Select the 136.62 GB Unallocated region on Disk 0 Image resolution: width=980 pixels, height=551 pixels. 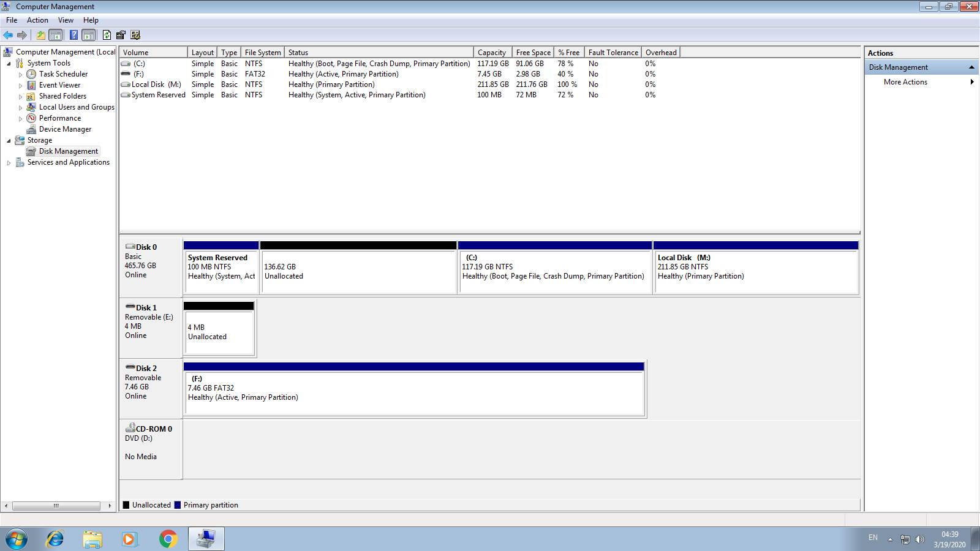358,271
